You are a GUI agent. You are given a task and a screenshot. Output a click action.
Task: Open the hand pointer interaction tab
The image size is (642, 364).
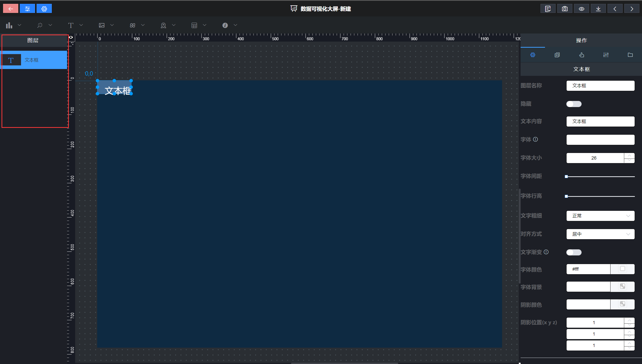pos(582,55)
